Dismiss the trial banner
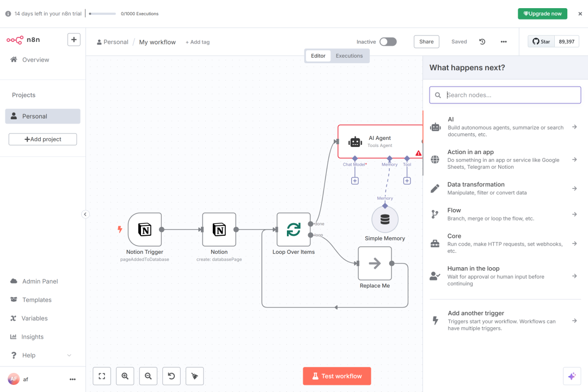The height and width of the screenshot is (392, 588). point(580,14)
